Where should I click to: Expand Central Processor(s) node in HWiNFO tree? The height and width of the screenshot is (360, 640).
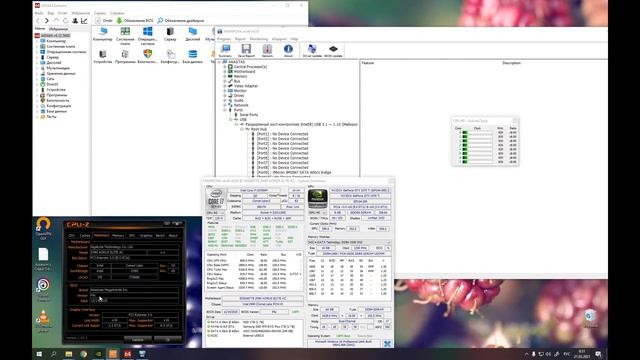[x=225, y=67]
